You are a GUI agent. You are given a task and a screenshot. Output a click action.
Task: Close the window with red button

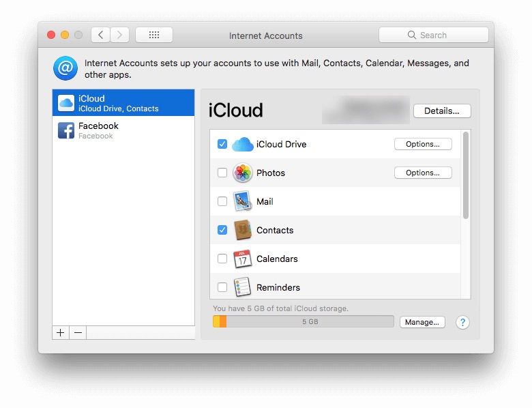pyautogui.click(x=51, y=35)
